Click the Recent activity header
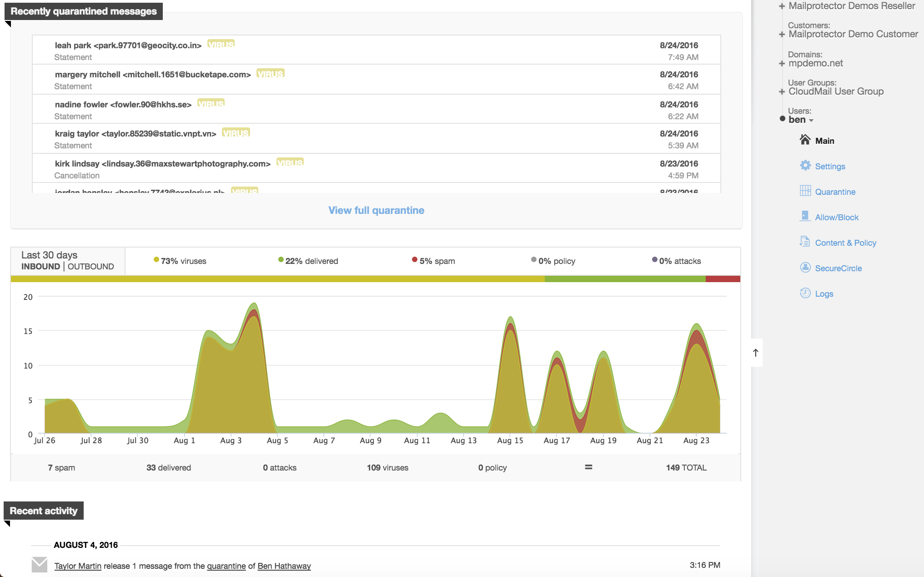 [44, 511]
